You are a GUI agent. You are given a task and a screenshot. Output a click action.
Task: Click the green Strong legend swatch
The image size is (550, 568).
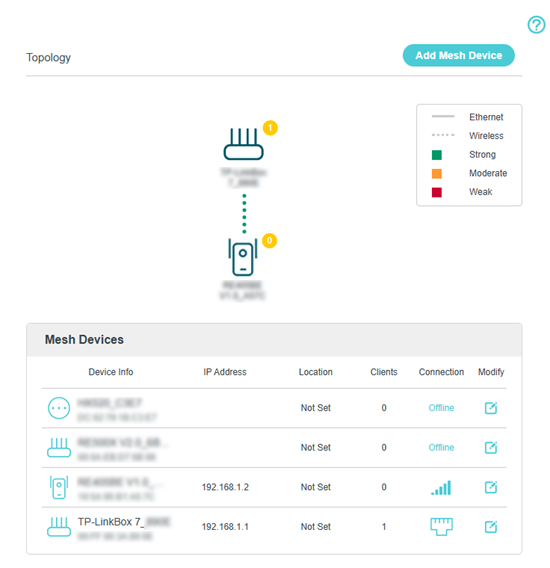[x=437, y=155]
